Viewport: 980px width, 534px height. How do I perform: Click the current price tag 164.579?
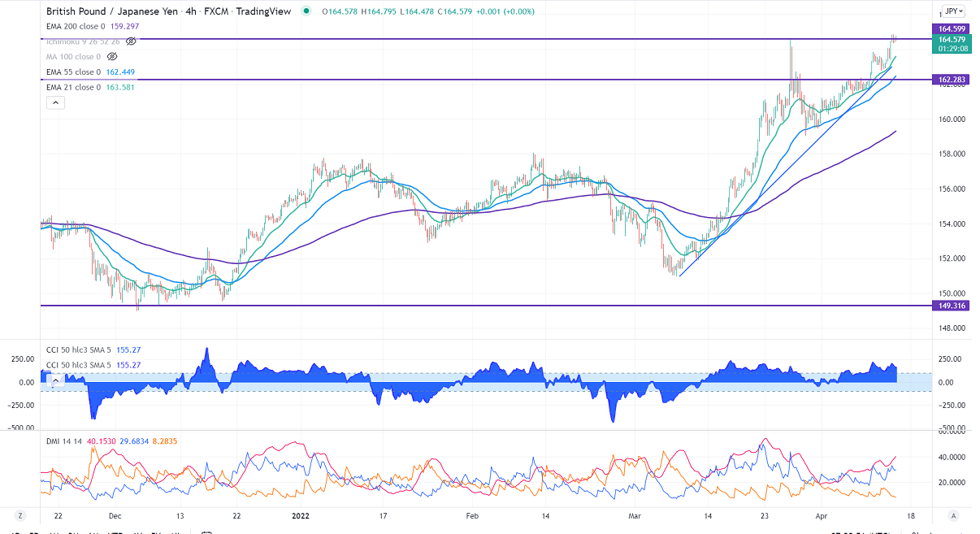pyautogui.click(x=952, y=39)
